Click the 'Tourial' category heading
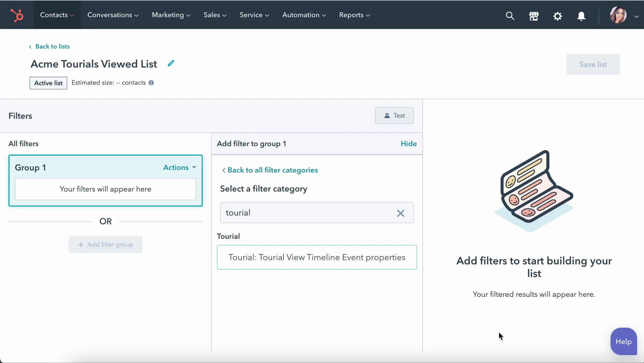 228,236
